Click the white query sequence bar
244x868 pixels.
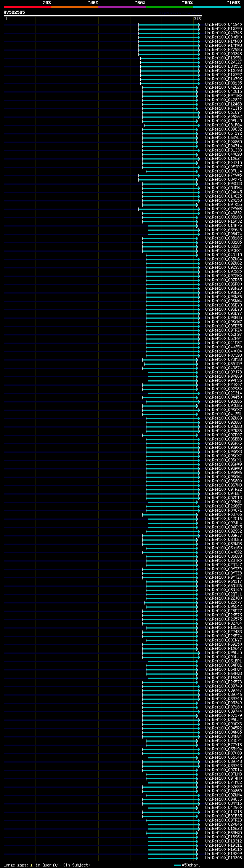tap(103, 16)
